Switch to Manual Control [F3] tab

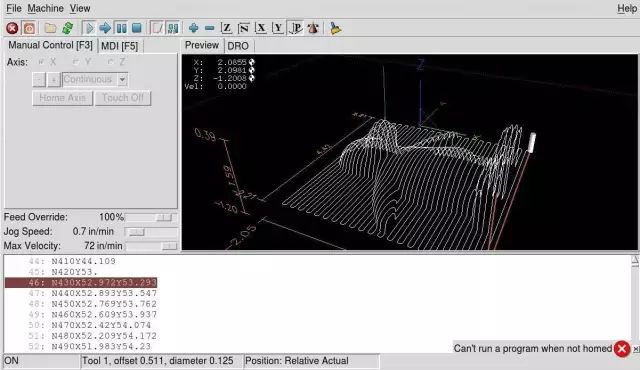[x=51, y=45]
